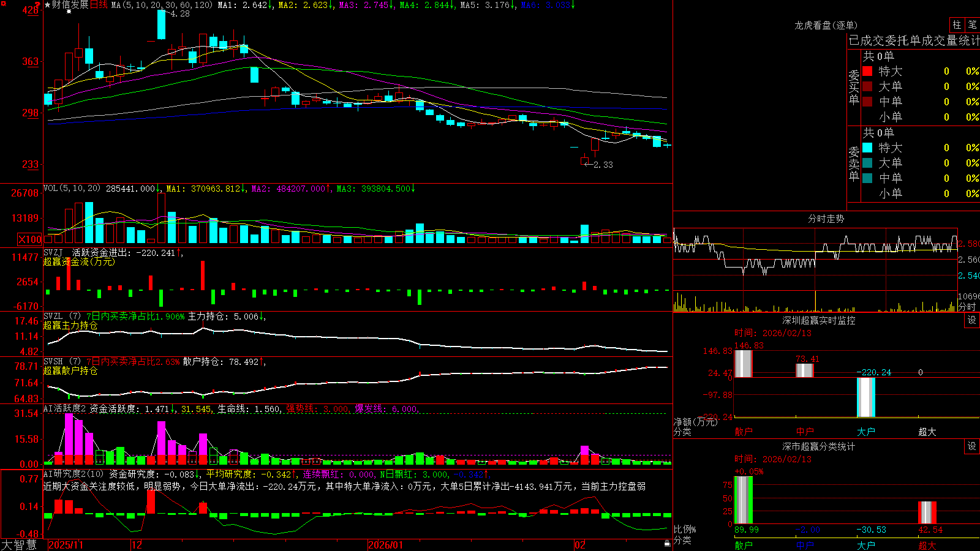
Task: Click the dark red 中单 buy-order swatch
Action: [x=867, y=102]
